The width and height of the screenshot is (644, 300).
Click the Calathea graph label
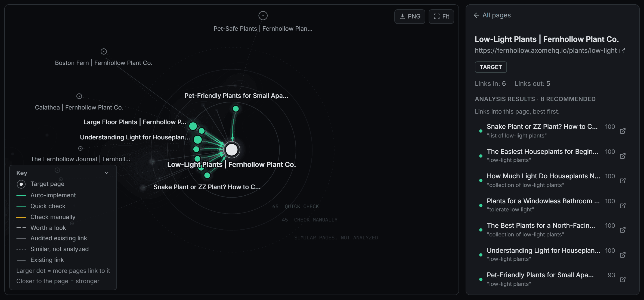(79, 107)
